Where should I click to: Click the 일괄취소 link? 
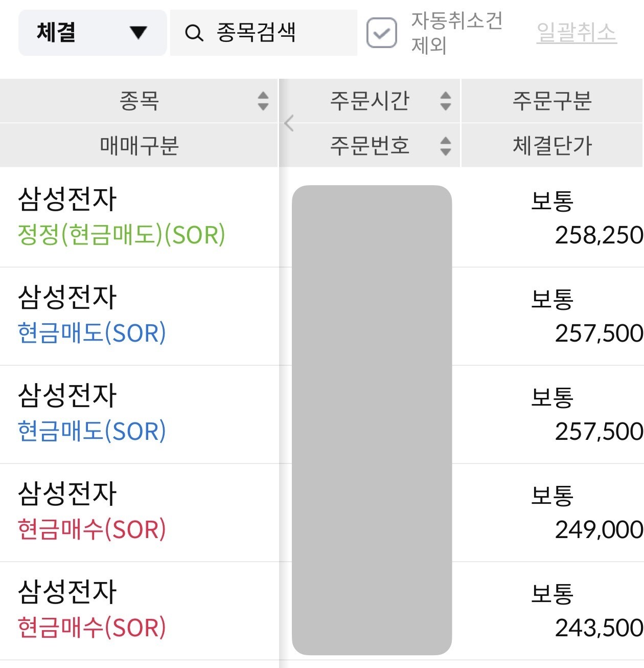(577, 33)
